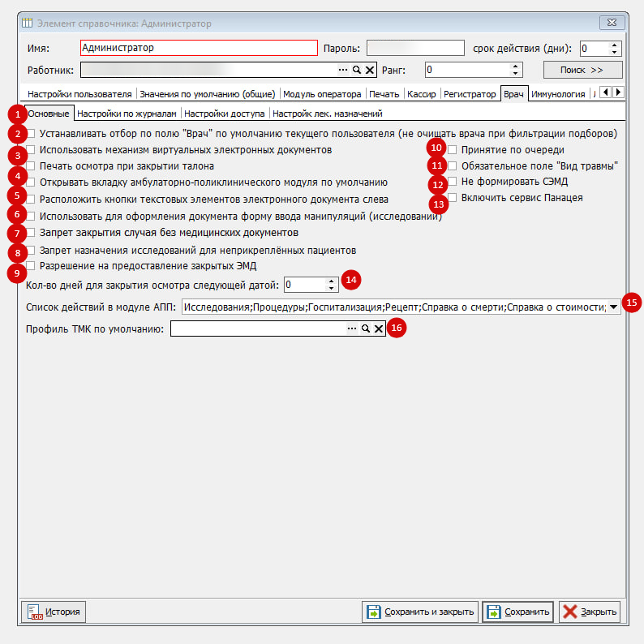Image resolution: width=644 pixels, height=644 pixels.
Task: Open the Настройки пользователя tab
Action: (79, 94)
